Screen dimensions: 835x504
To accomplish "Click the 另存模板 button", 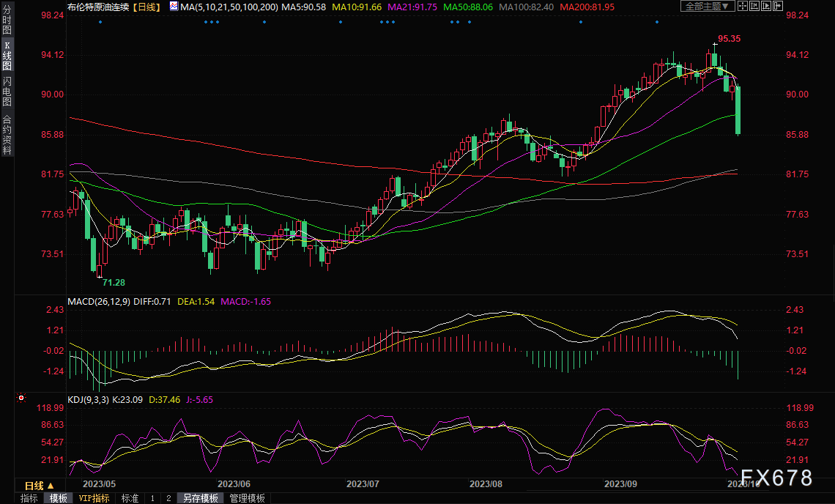I will tap(201, 498).
